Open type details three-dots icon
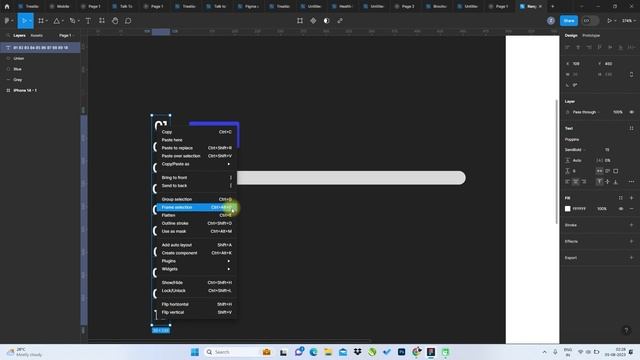This screenshot has width=640, height=360. click(x=631, y=182)
